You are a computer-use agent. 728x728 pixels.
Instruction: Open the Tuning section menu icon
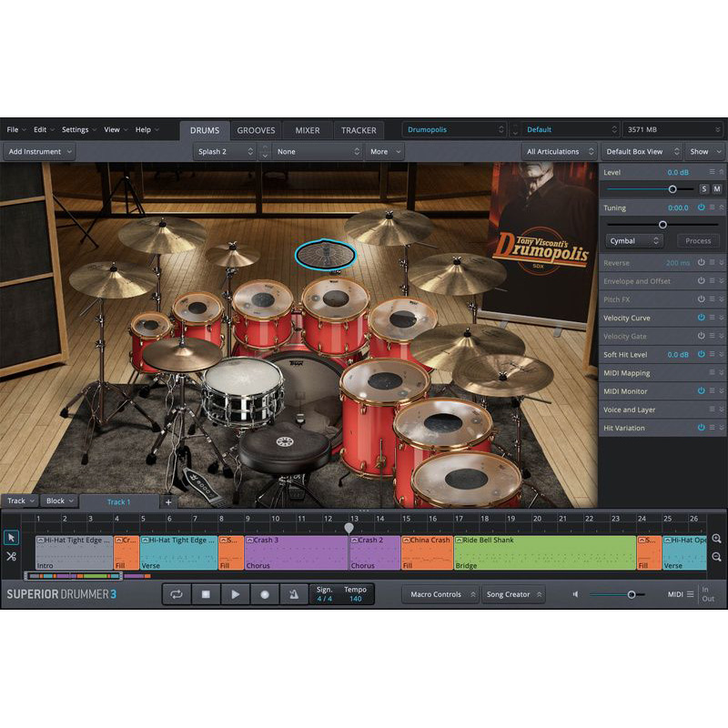click(x=712, y=207)
